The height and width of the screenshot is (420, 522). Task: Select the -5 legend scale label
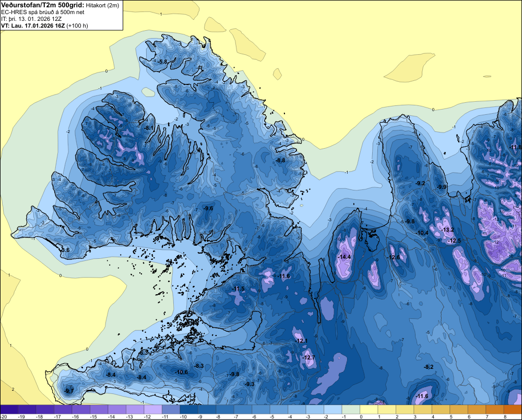[271, 417]
